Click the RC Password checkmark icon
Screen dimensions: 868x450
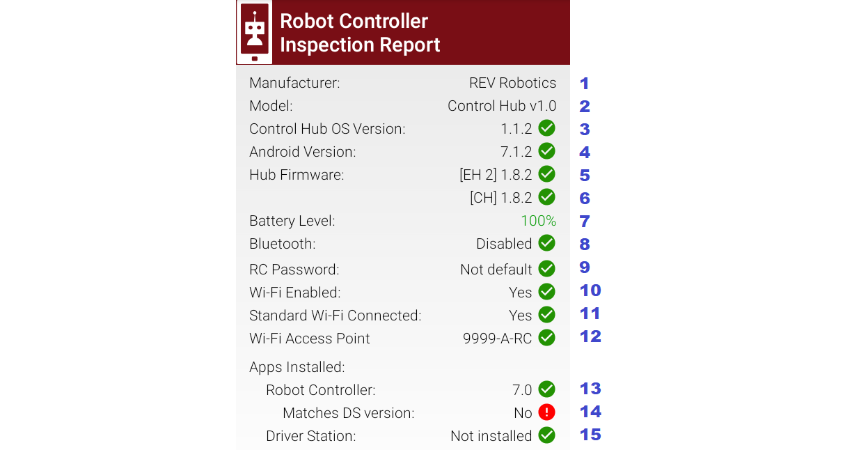tap(546, 269)
